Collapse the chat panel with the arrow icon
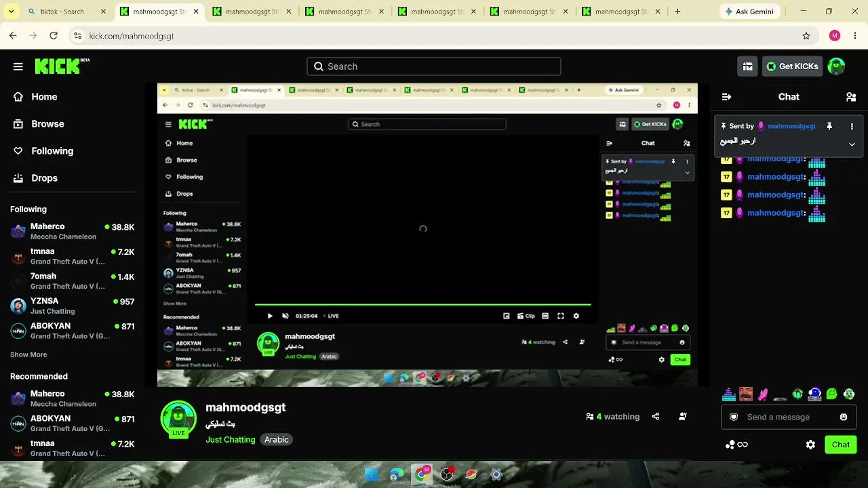 pos(726,97)
